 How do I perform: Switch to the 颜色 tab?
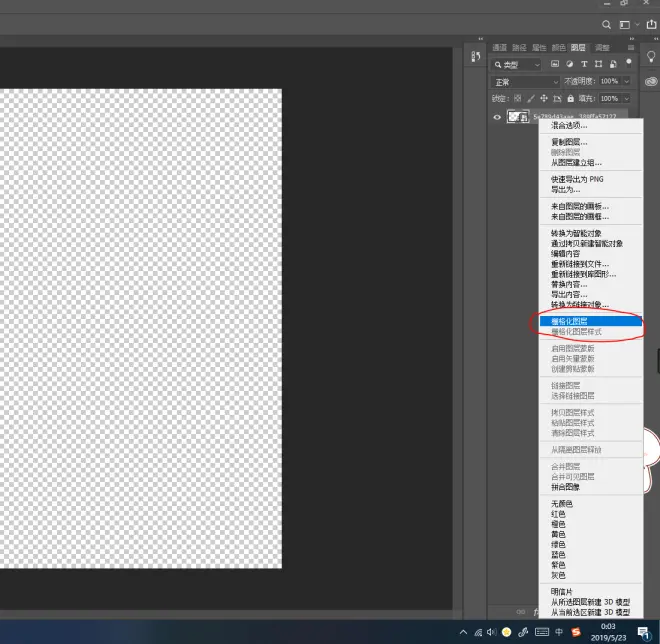point(559,48)
